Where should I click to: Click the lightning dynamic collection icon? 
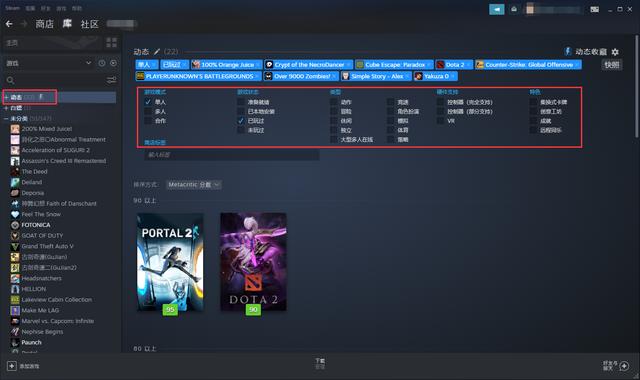click(568, 51)
